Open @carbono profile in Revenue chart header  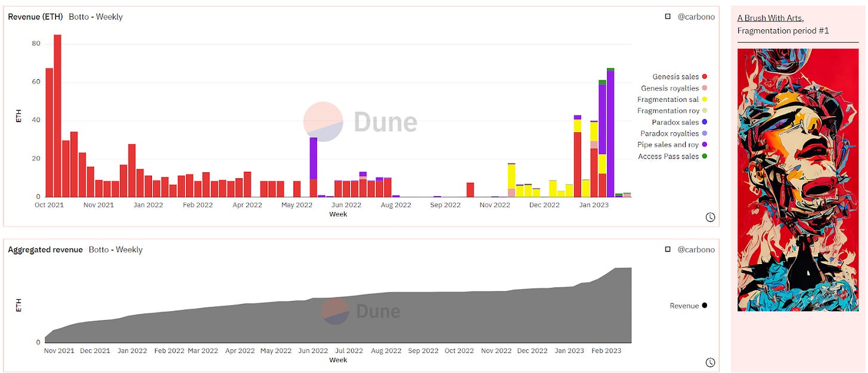point(696,17)
